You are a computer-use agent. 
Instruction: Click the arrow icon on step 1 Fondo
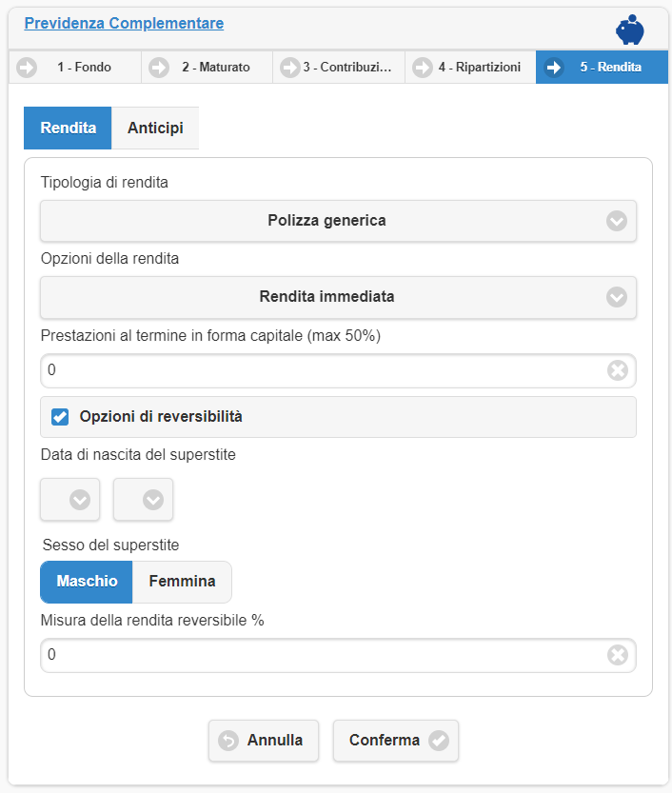click(27, 68)
